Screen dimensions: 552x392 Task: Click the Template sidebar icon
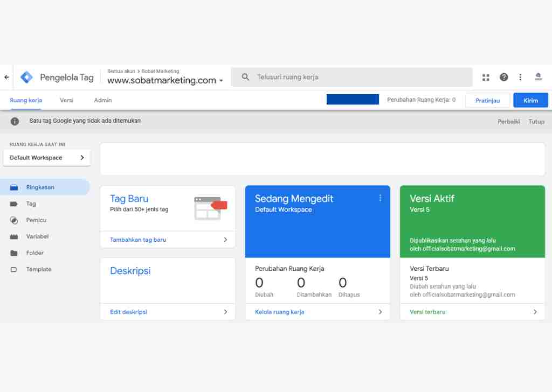[13, 269]
